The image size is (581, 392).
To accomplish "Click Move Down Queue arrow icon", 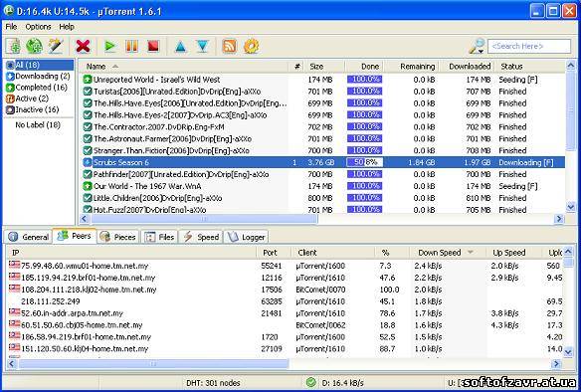I will [x=202, y=47].
